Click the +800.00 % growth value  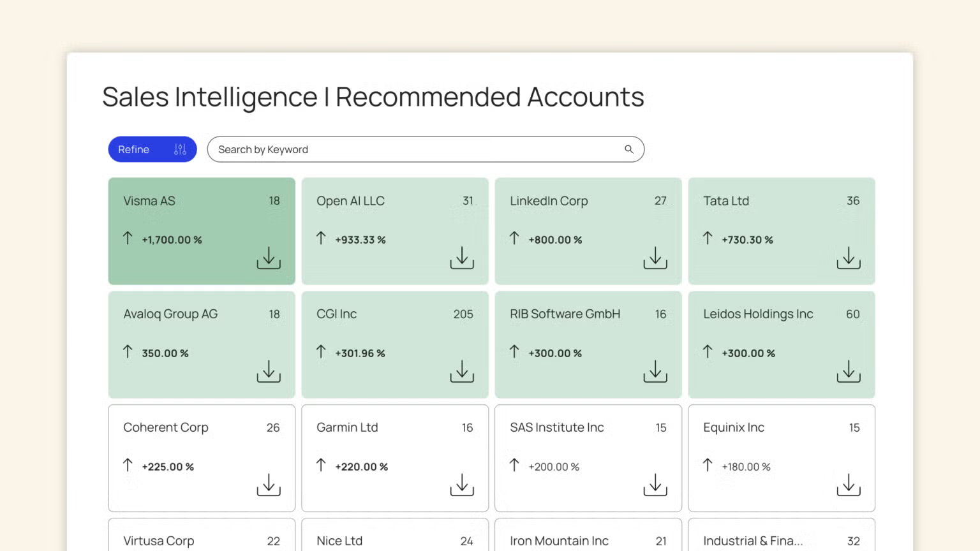[555, 240]
